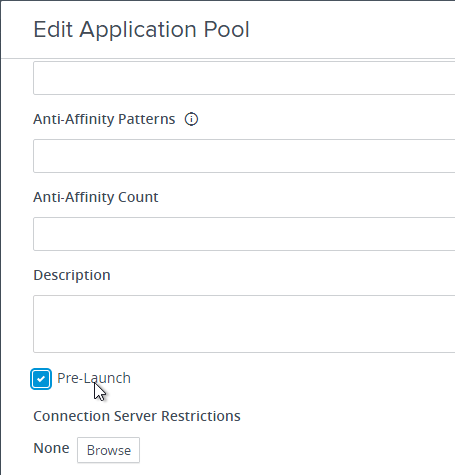Open the Anti-Affinity Patterns info icon

click(191, 119)
